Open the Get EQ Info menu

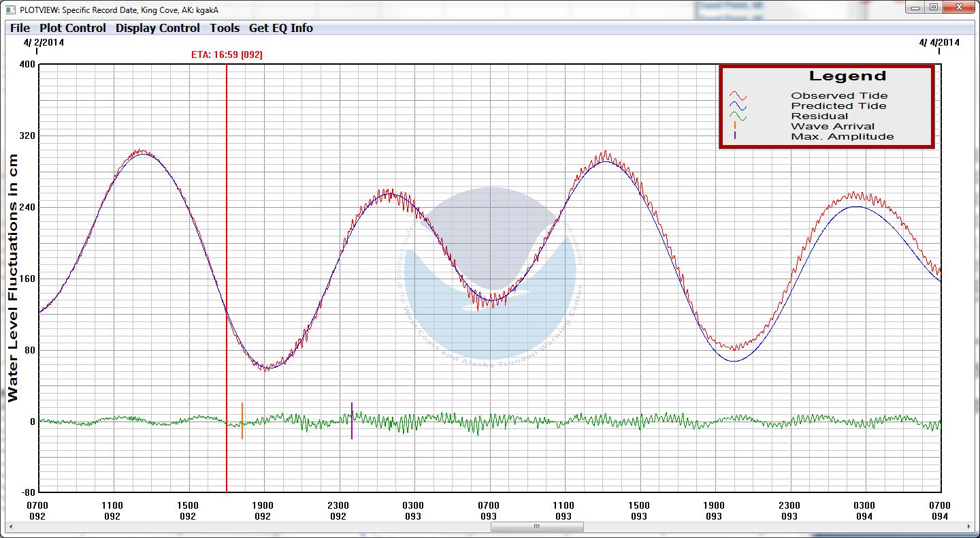tap(281, 28)
